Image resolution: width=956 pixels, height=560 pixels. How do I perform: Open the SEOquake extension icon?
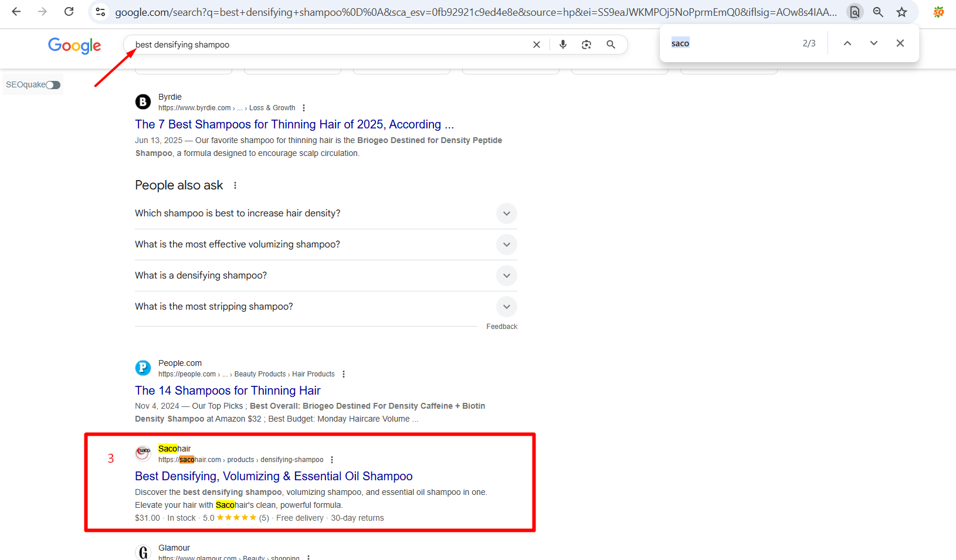click(938, 12)
